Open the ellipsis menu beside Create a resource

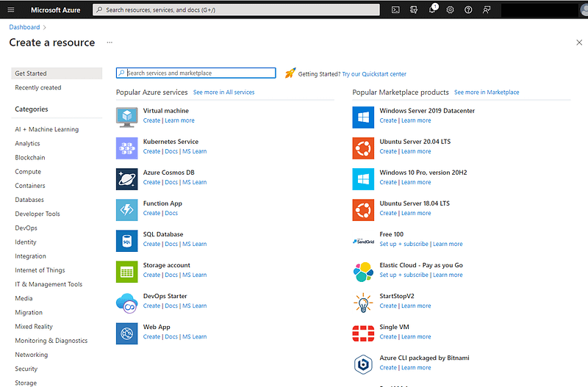[110, 43]
